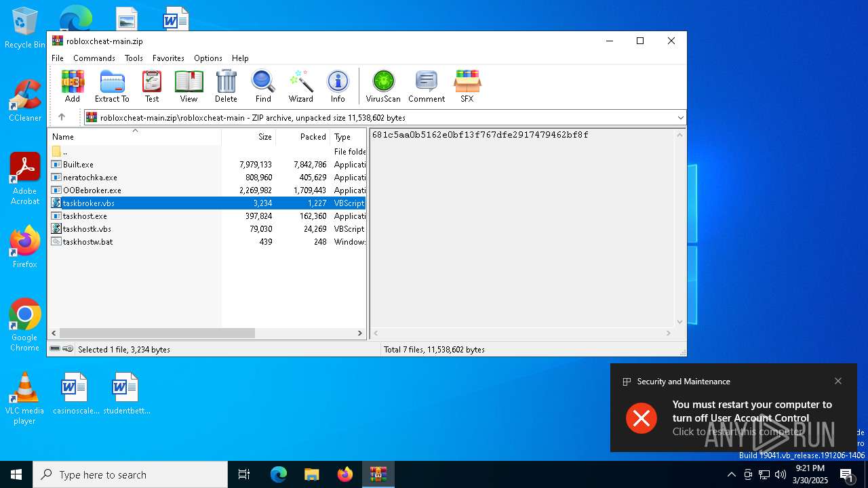Viewport: 868px width, 488px height.
Task: Select taskbroker.vbs file
Action: tap(207, 203)
